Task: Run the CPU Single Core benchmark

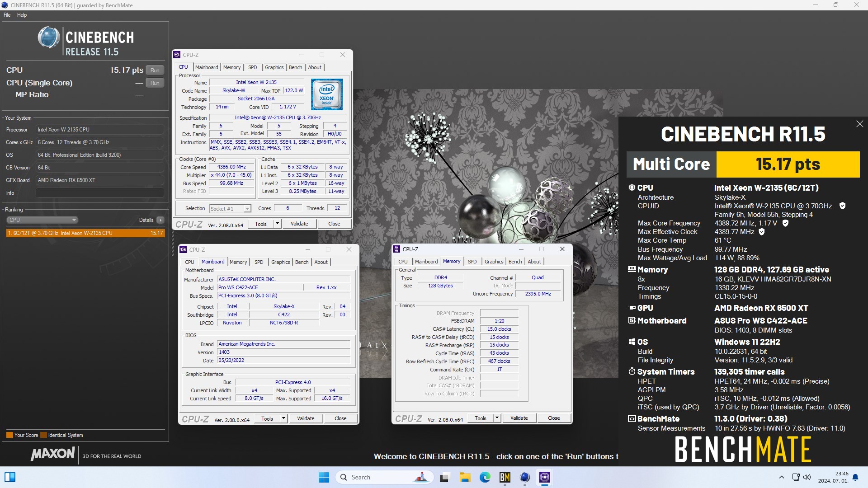Action: click(x=155, y=83)
